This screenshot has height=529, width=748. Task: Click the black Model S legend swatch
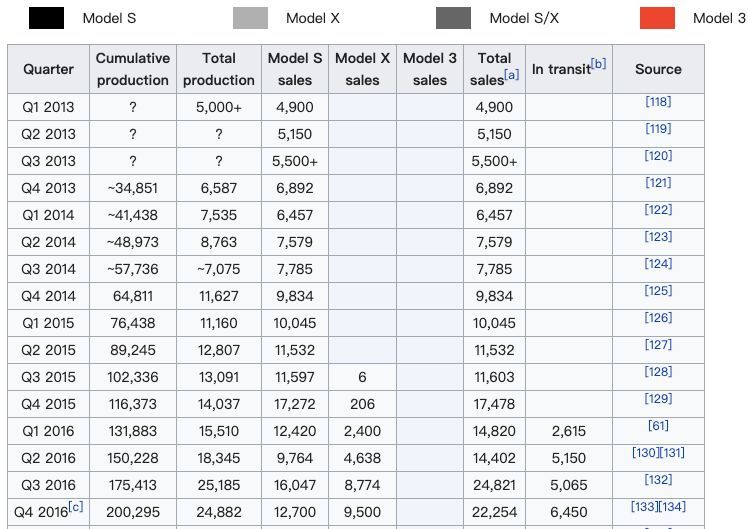[x=46, y=18]
